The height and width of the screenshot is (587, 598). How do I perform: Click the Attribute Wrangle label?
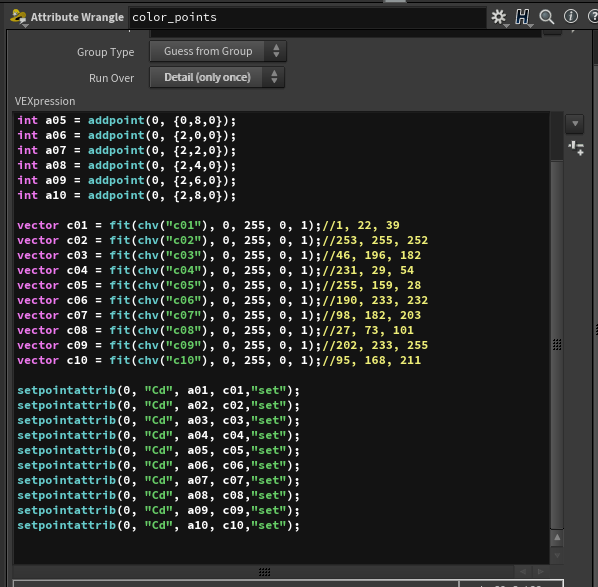click(77, 17)
